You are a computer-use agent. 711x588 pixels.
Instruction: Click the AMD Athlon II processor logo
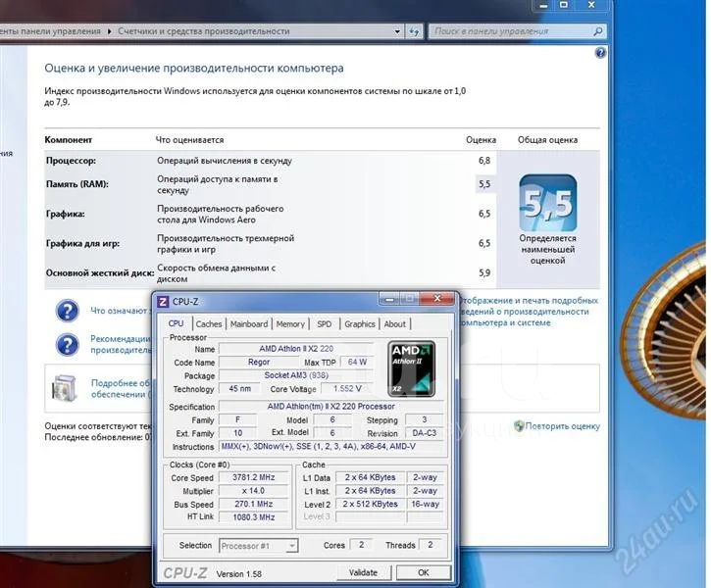point(412,368)
